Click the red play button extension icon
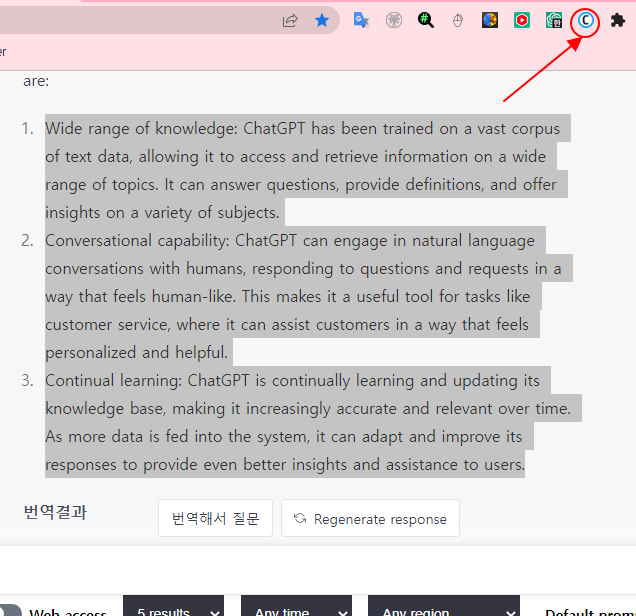 pyautogui.click(x=522, y=20)
